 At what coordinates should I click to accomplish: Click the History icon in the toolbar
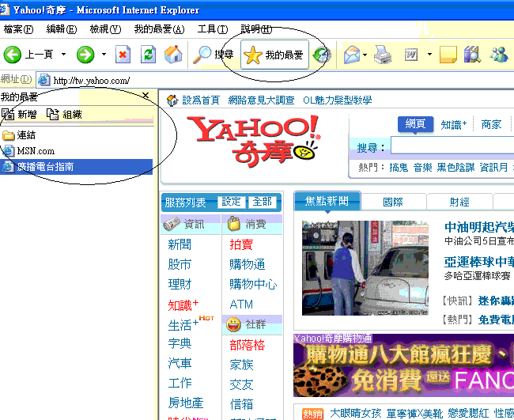(x=321, y=55)
